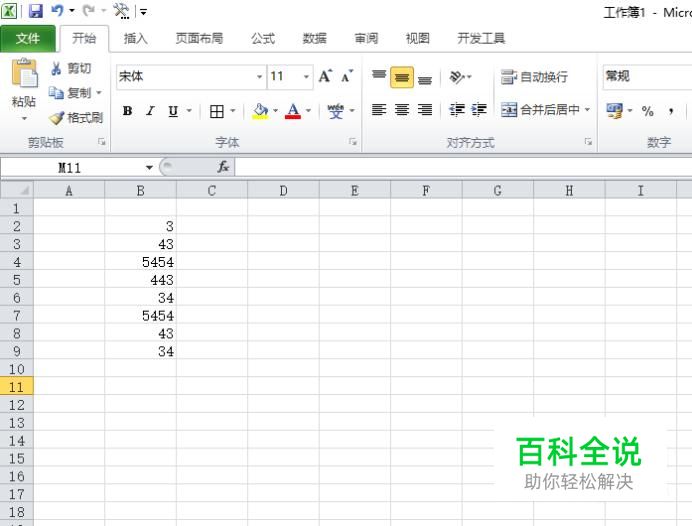Expand the merge and center dropdown arrow
The width and height of the screenshot is (692, 526).
[587, 109]
